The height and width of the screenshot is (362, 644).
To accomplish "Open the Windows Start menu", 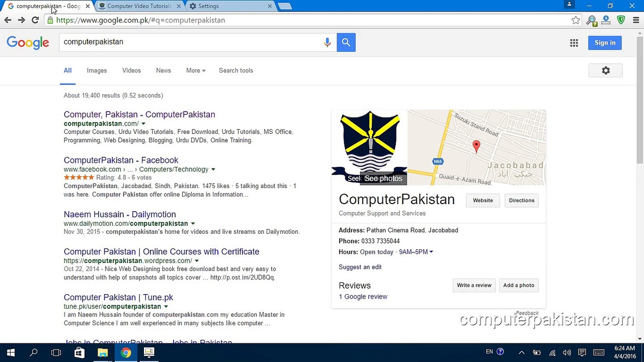I will click(11, 352).
